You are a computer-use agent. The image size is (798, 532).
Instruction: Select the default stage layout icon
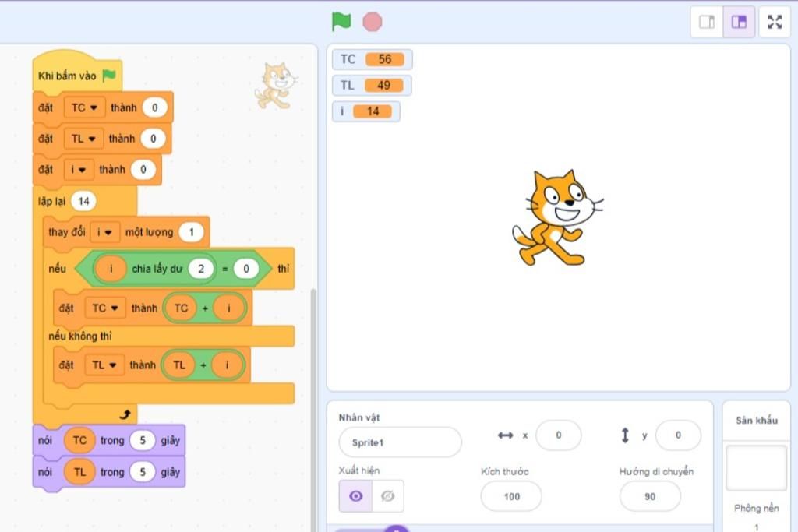[739, 22]
